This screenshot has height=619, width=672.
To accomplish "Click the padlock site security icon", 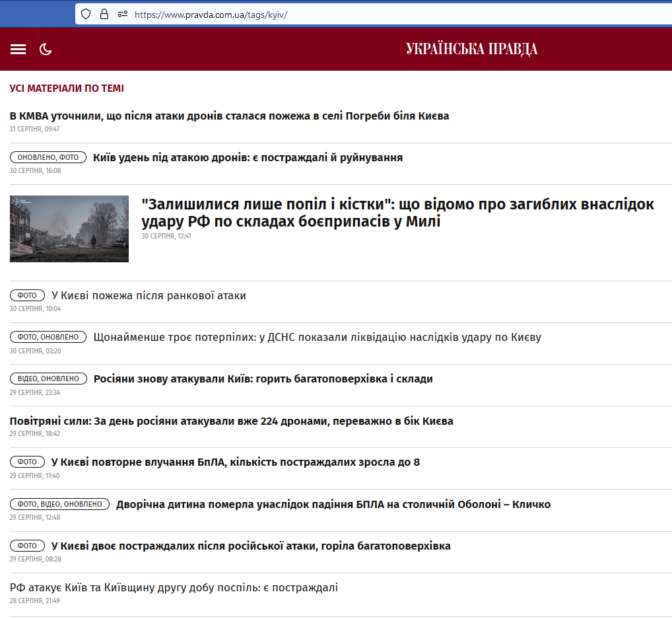I will pyautogui.click(x=104, y=14).
